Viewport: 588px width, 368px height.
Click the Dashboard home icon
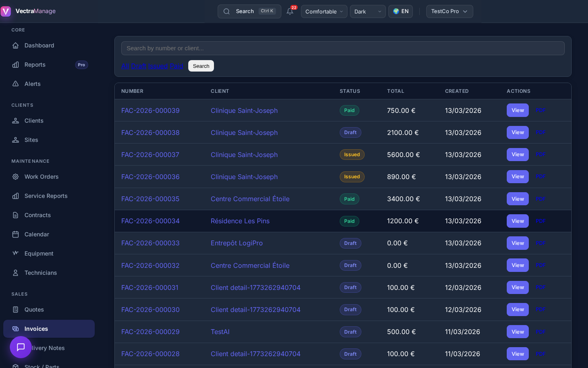click(x=16, y=45)
